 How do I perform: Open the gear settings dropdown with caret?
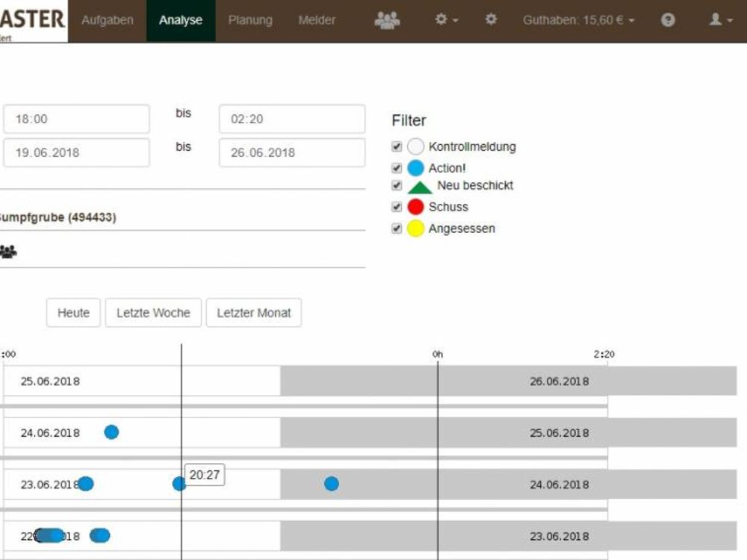[447, 20]
